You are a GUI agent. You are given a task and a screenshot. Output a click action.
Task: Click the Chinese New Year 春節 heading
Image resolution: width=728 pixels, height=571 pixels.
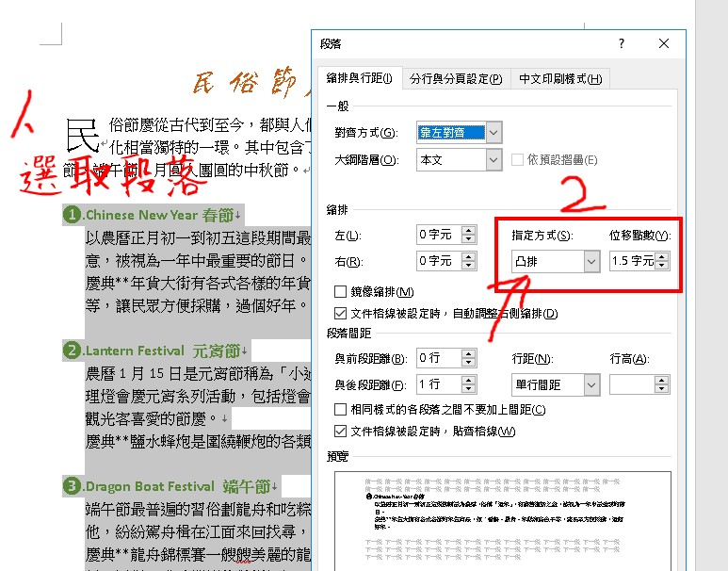160,215
